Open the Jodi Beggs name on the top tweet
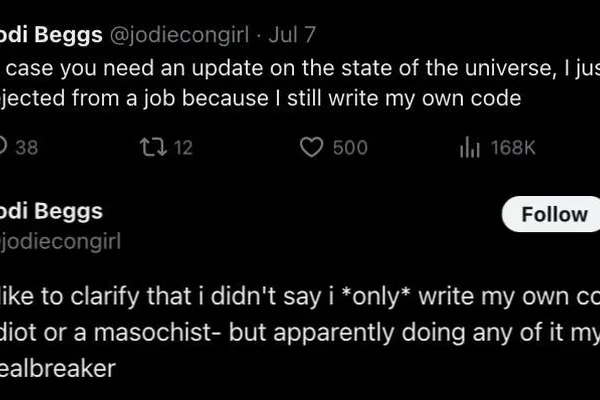The height and width of the screenshot is (400, 600). click(51, 35)
